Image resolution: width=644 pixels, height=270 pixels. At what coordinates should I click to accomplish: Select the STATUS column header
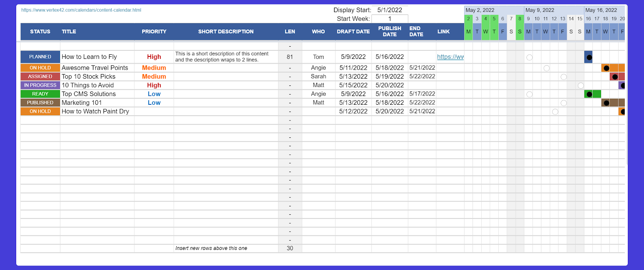click(40, 31)
